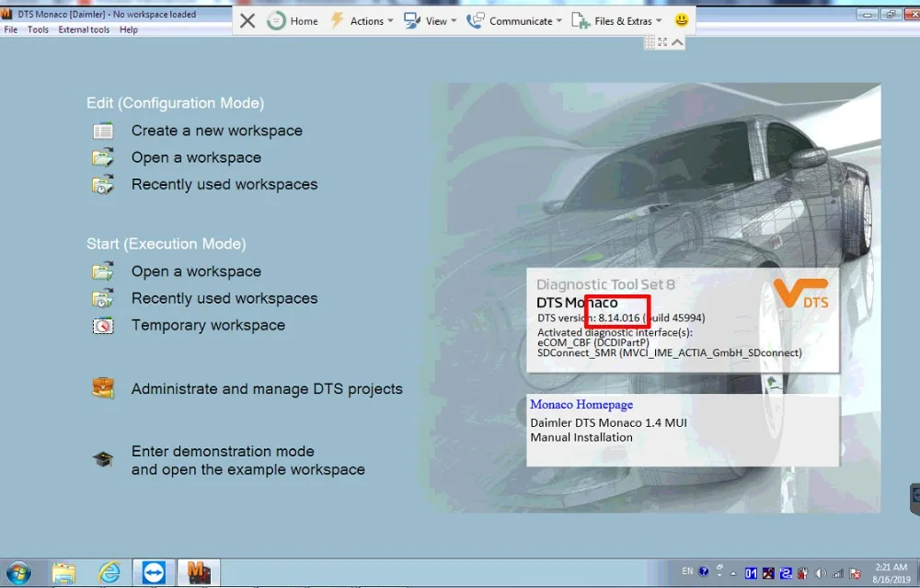
Task: Click Recently used workspaces icon under Edit mode
Action: [103, 184]
